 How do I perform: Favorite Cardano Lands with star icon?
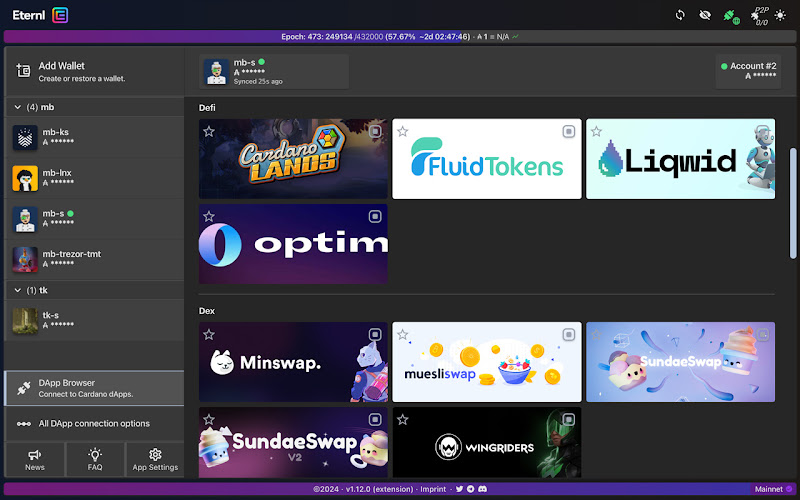click(x=209, y=132)
